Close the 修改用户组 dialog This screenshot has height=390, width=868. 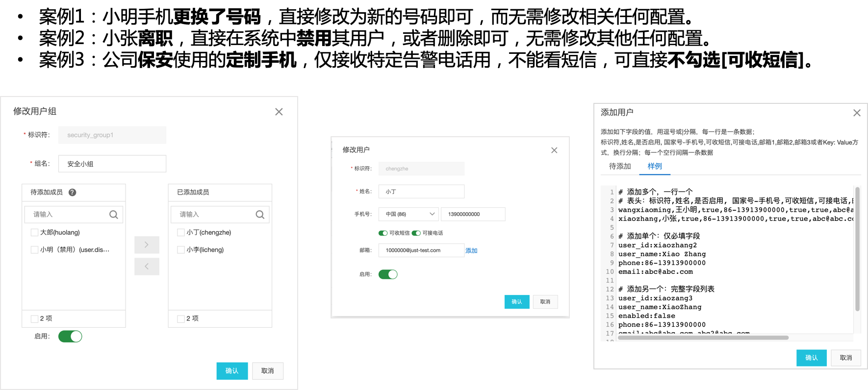pos(279,112)
